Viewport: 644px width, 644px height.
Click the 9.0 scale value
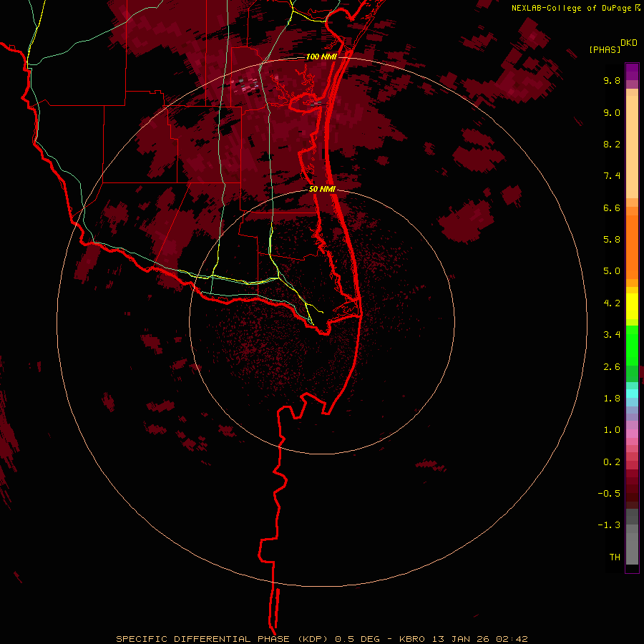point(612,112)
